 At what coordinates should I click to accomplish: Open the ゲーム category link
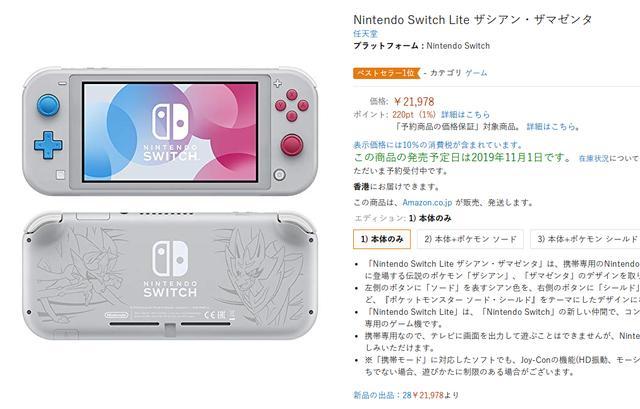click(476, 73)
